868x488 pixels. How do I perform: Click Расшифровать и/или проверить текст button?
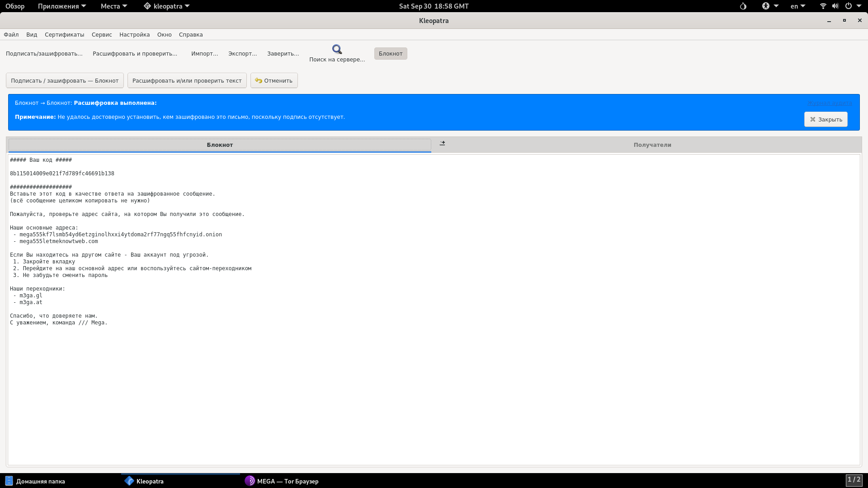[187, 80]
